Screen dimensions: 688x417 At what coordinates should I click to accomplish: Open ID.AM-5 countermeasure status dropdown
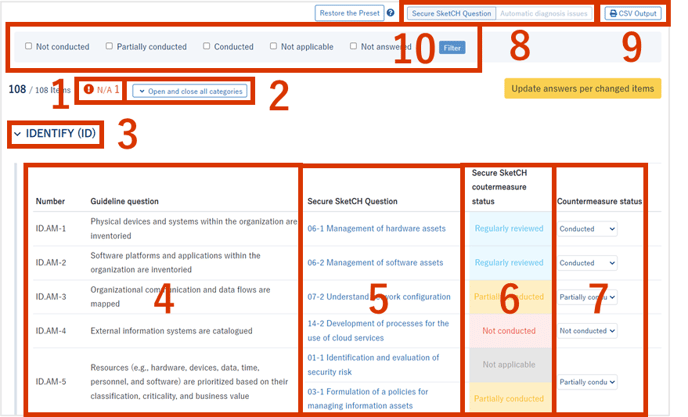pyautogui.click(x=587, y=382)
